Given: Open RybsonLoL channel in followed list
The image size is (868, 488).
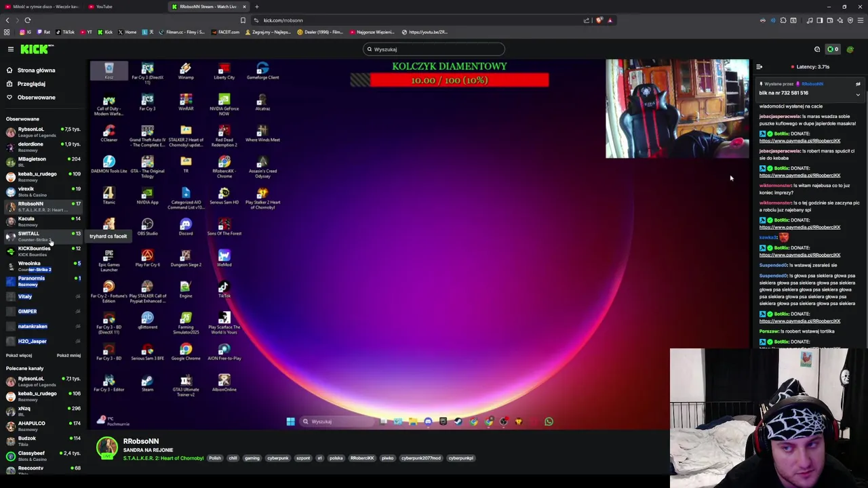Looking at the screenshot, I should tap(42, 131).
